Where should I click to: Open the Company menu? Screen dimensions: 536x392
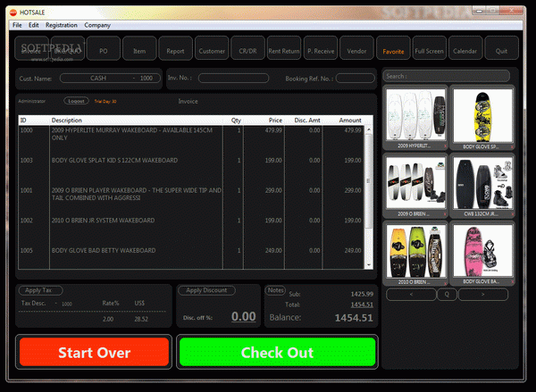pos(97,25)
